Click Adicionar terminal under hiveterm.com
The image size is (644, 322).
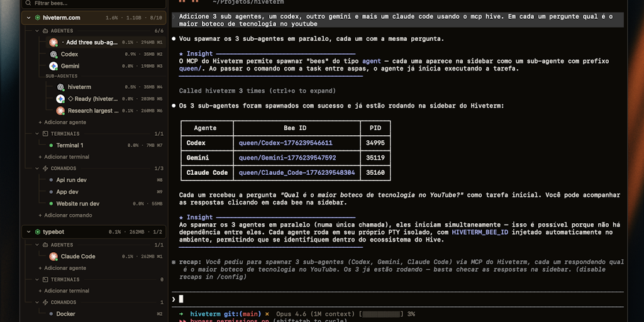[x=64, y=157]
